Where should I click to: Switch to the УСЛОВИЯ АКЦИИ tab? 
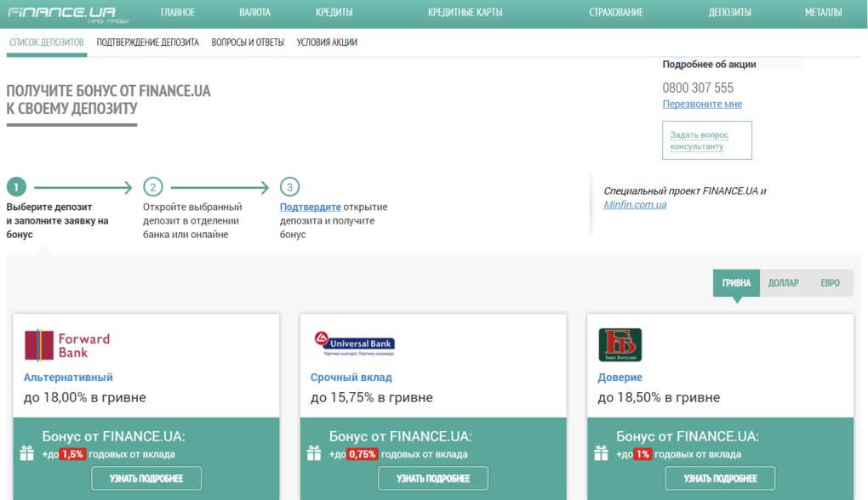pyautogui.click(x=328, y=40)
